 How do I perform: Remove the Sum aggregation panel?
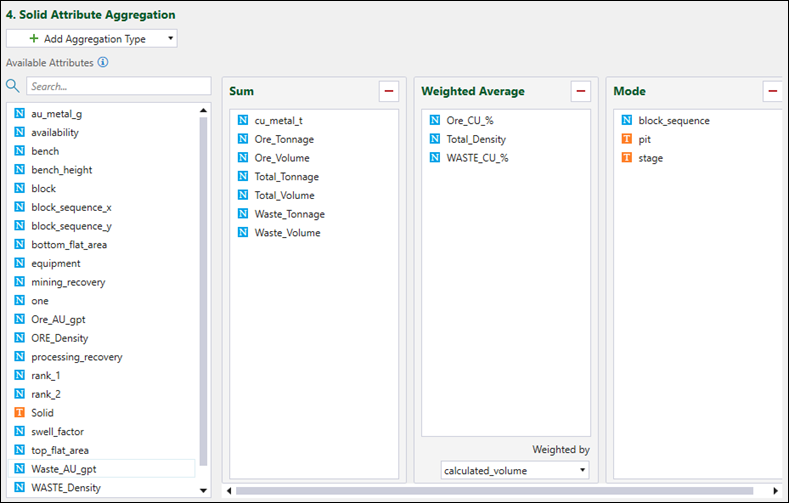389,92
